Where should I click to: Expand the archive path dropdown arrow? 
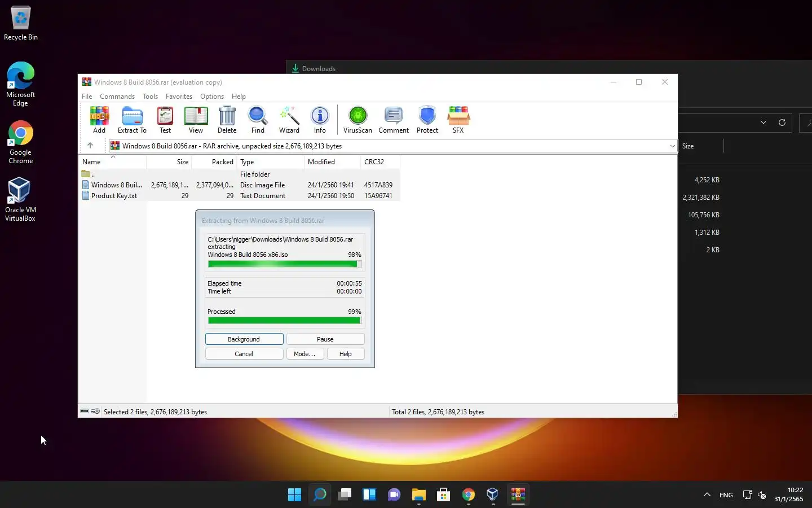(672, 146)
